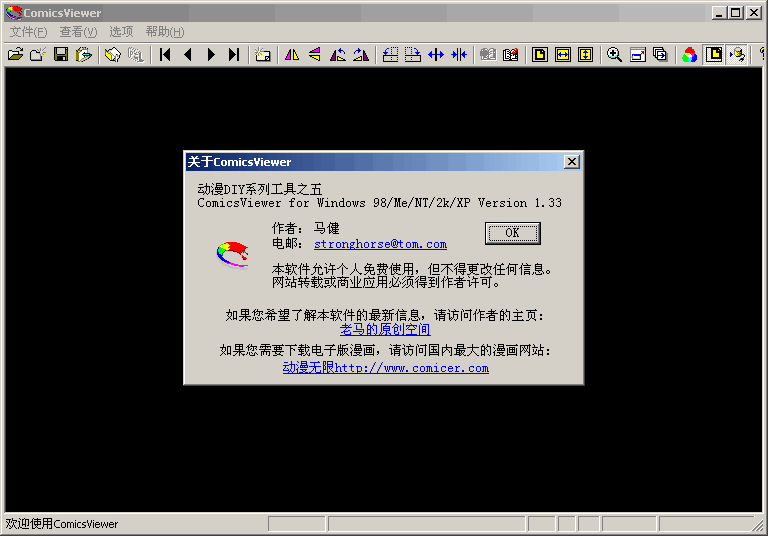The width and height of the screenshot is (768, 536).
Task: Open the 查看 (View) menu
Action: (x=78, y=32)
